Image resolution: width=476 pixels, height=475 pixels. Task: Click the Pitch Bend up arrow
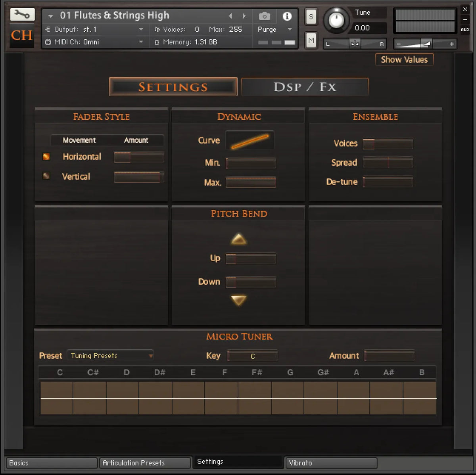238,239
